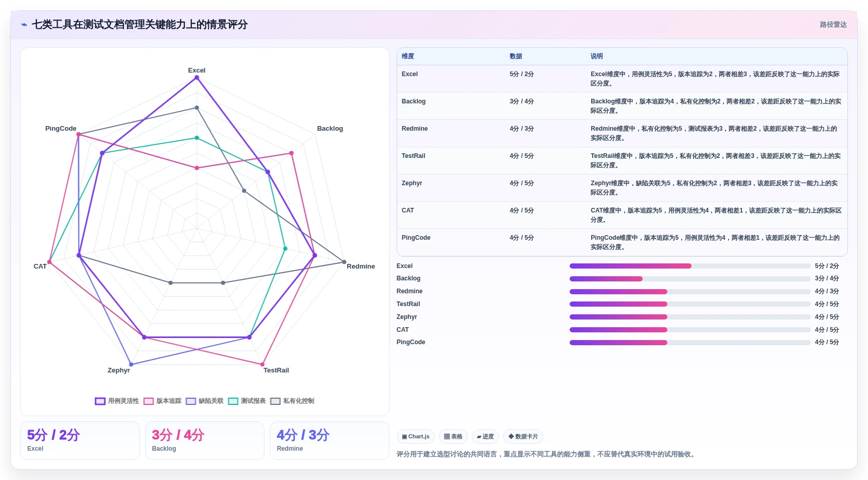Toggle the 私有化控制 legend series
Image resolution: width=868 pixels, height=480 pixels.
[x=292, y=401]
